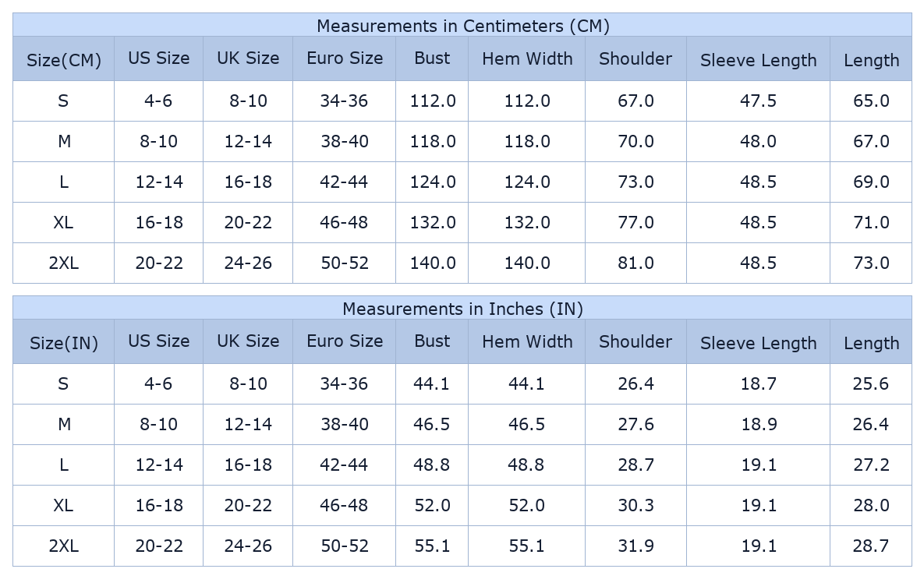Click the 25.6 length value in inches
The height and width of the screenshot is (583, 924).
point(871,383)
